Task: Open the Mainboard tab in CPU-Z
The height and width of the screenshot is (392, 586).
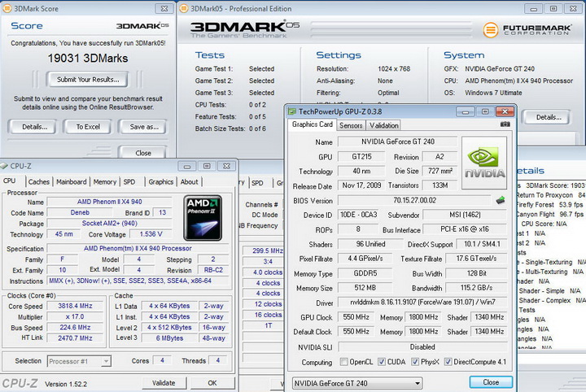Action: 72,182
